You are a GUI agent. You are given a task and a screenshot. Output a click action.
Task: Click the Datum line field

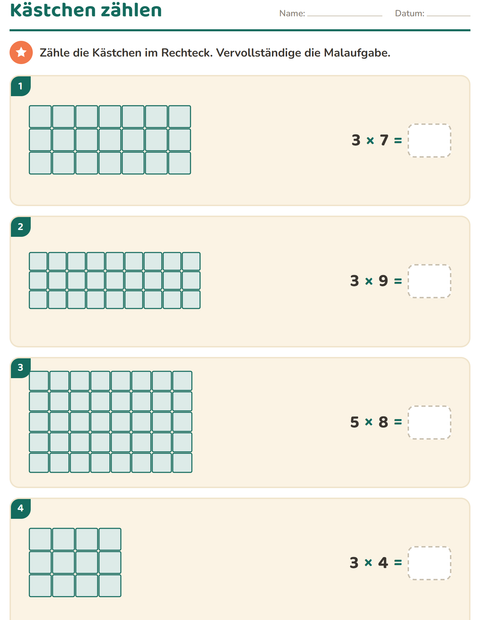(448, 15)
